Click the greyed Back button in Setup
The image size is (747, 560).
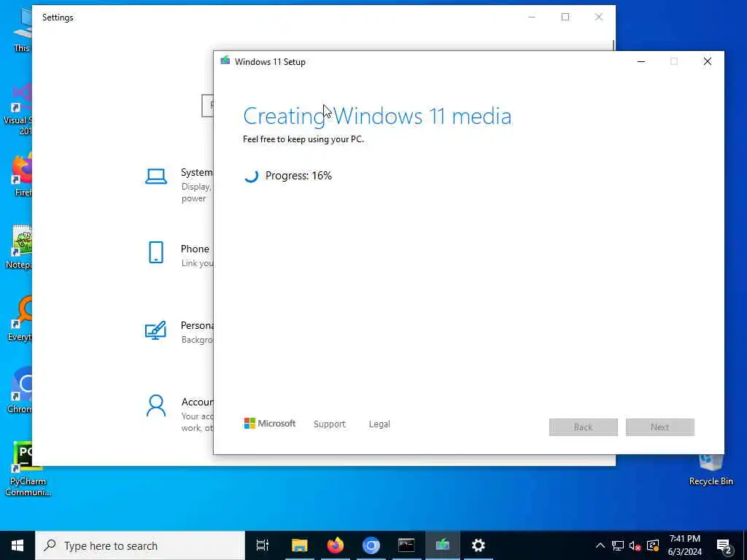coord(583,427)
